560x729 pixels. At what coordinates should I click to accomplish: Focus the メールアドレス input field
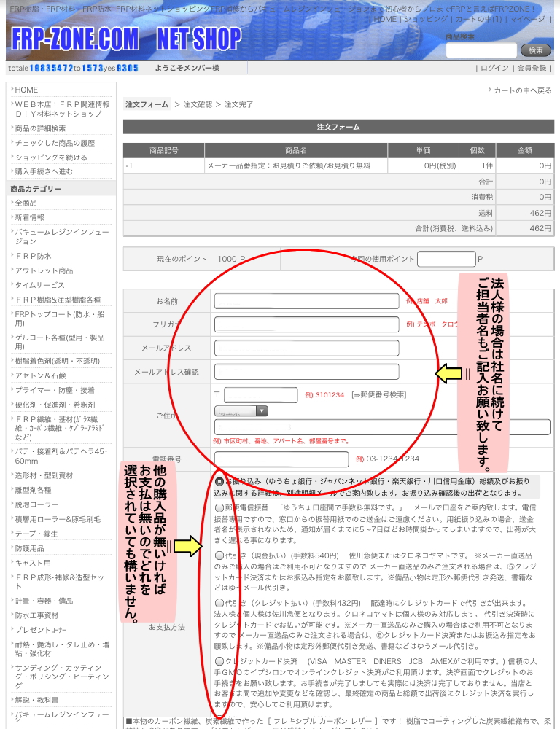pos(306,348)
